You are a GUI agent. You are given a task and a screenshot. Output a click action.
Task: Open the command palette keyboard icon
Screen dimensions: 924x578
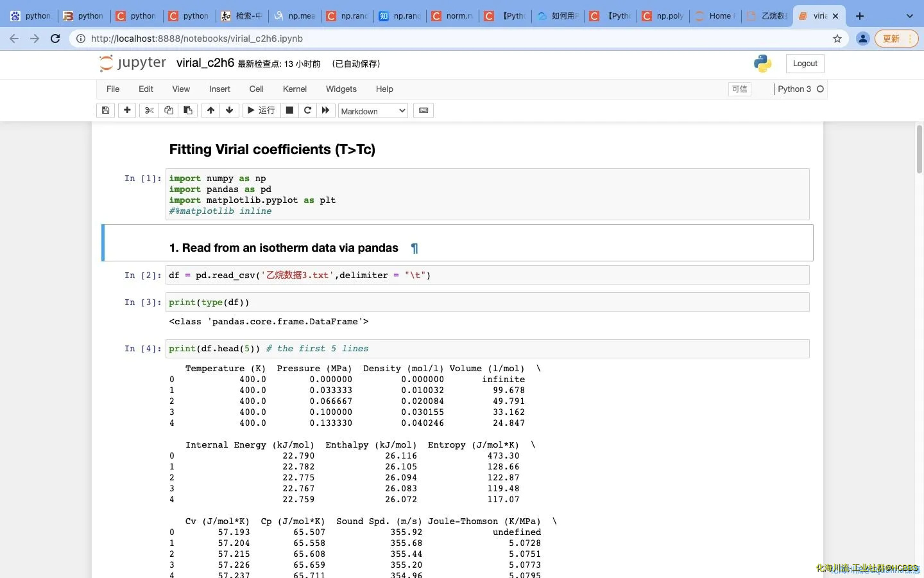point(424,110)
